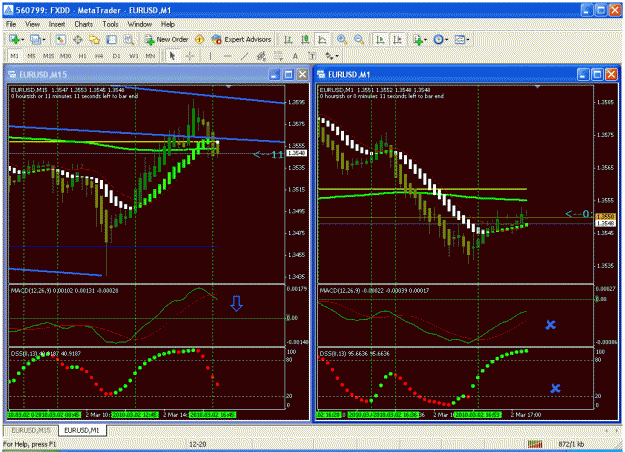Open the Charts menu
This screenshot has width=625, height=452.
[83, 24]
